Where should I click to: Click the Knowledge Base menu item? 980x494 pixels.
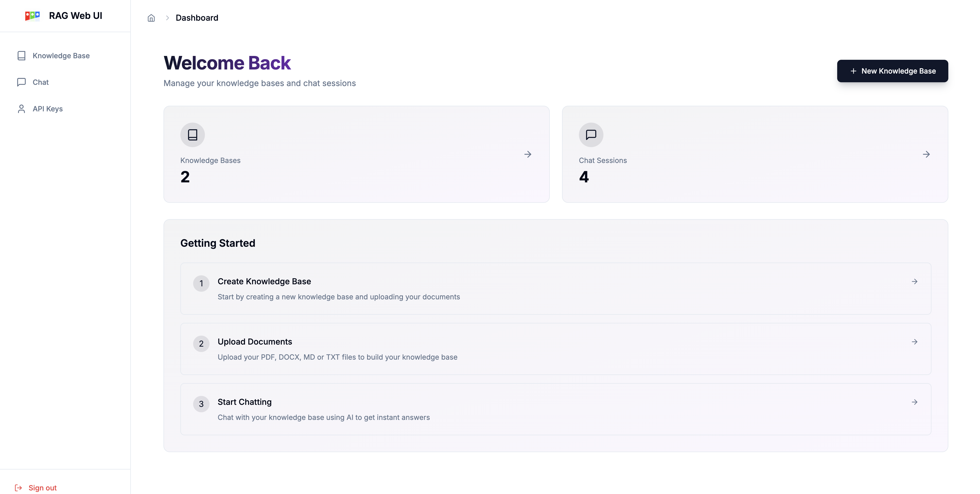[61, 55]
